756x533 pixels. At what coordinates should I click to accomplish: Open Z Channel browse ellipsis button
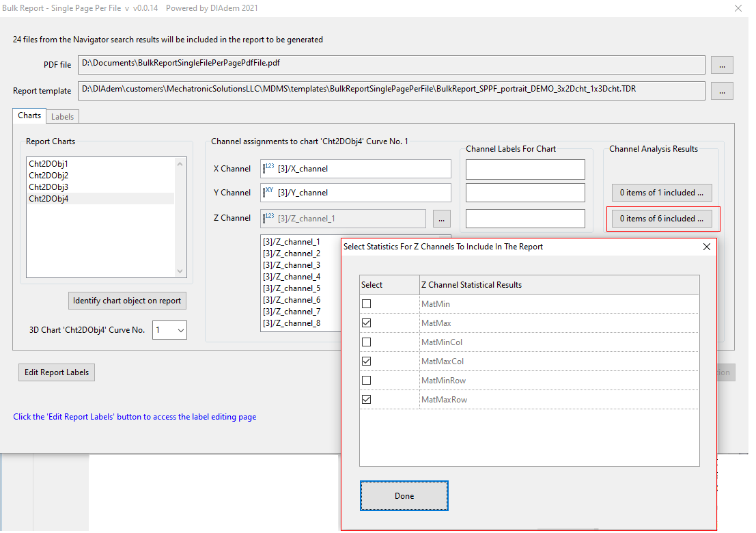click(x=442, y=219)
